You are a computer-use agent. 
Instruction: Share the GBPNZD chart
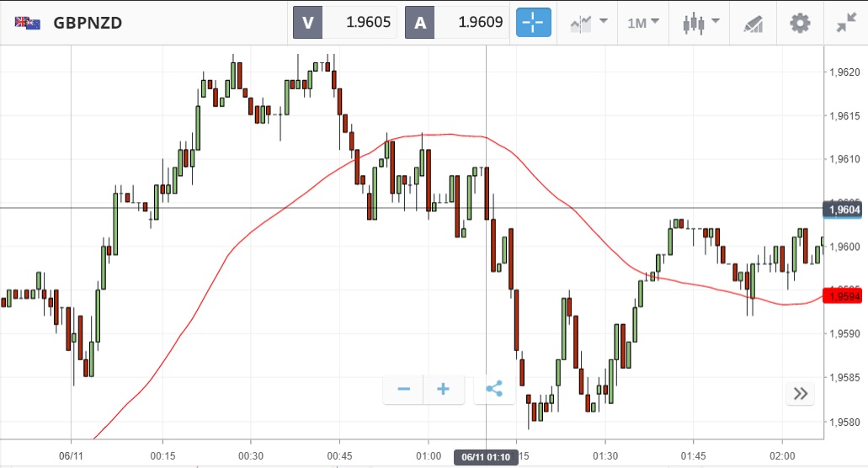tap(494, 389)
